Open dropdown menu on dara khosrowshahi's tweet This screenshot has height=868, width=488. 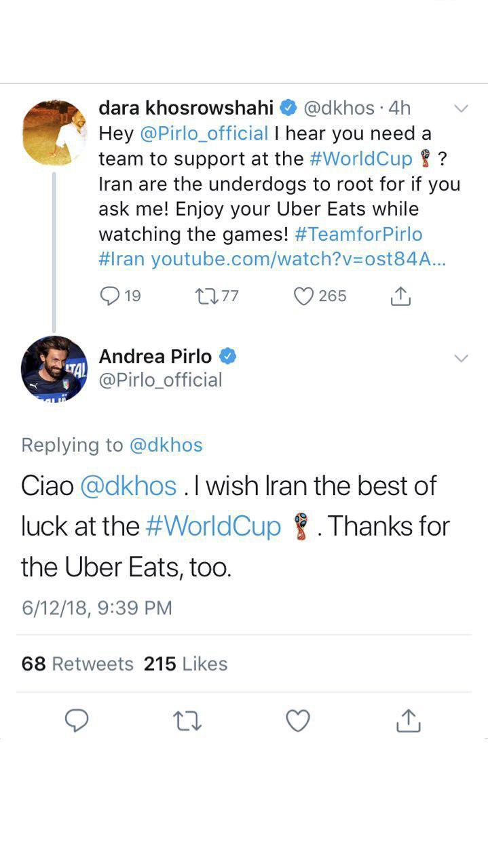pyautogui.click(x=461, y=108)
